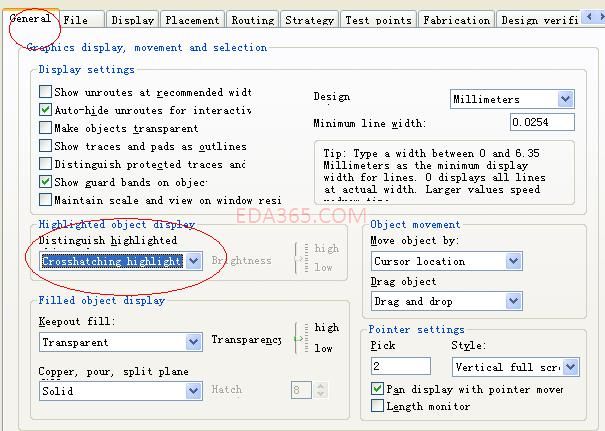Image resolution: width=605 pixels, height=431 pixels.
Task: Switch to Design verification tab
Action: pyautogui.click(x=539, y=20)
